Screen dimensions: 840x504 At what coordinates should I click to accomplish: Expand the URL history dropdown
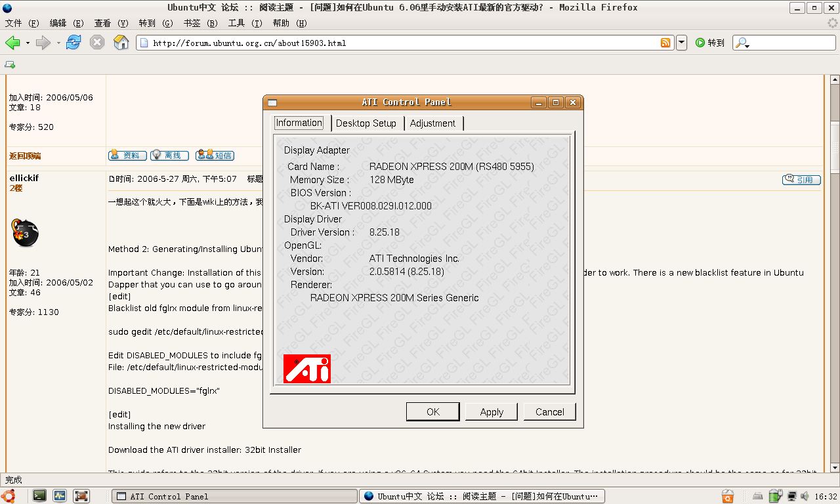pos(681,43)
